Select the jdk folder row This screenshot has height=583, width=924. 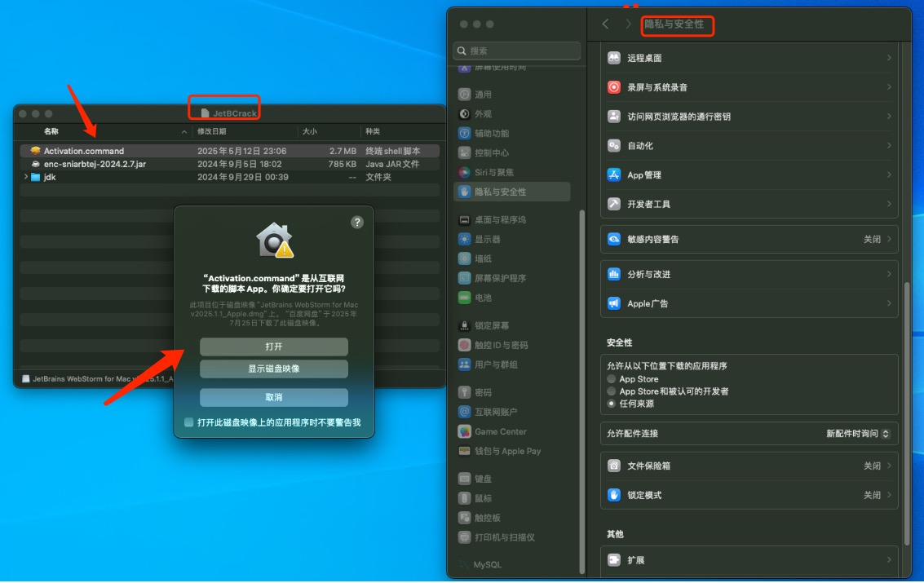(230, 177)
